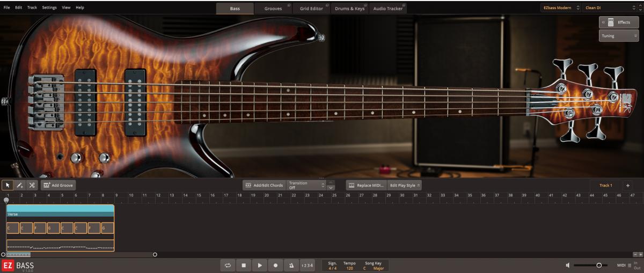Select the scissors split tool
Viewport: 644px width, 273px height.
(x=32, y=185)
